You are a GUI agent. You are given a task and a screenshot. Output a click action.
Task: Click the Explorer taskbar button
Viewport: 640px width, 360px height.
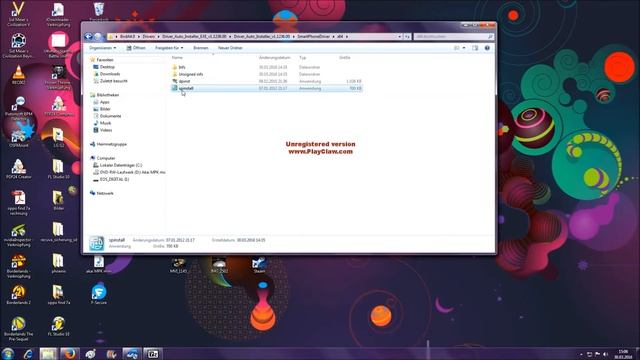(48, 353)
